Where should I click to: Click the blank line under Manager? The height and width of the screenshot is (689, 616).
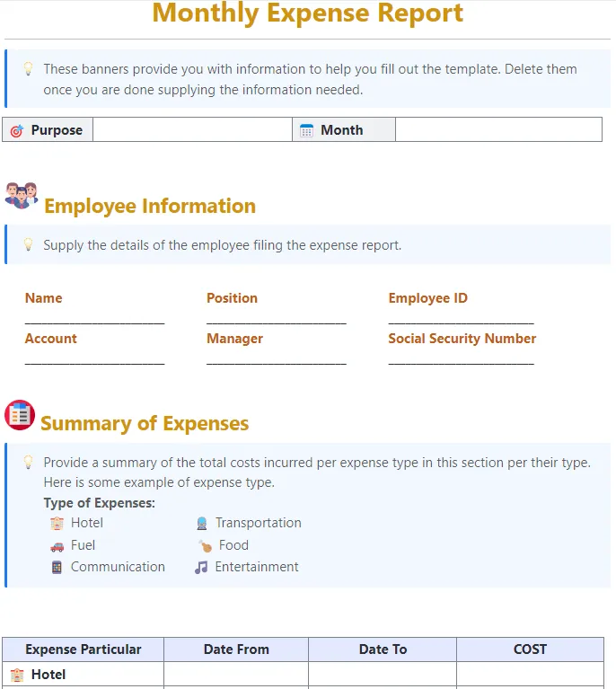[x=277, y=363]
